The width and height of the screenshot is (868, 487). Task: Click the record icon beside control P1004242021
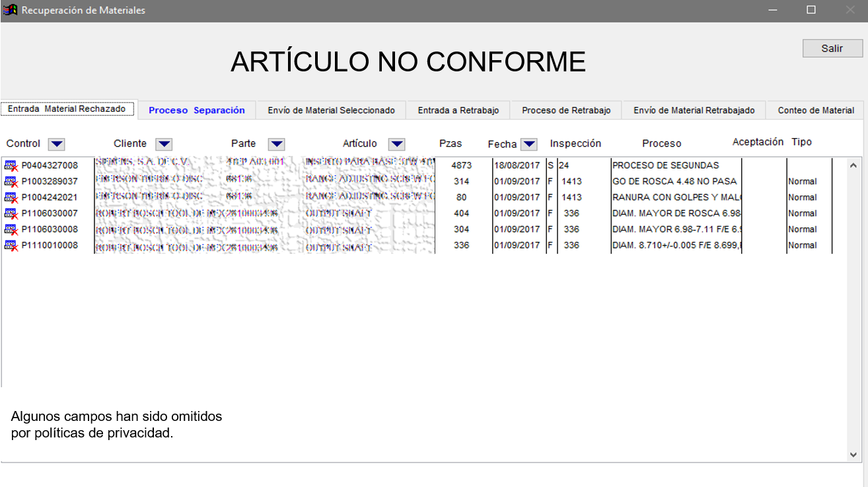[x=11, y=198]
